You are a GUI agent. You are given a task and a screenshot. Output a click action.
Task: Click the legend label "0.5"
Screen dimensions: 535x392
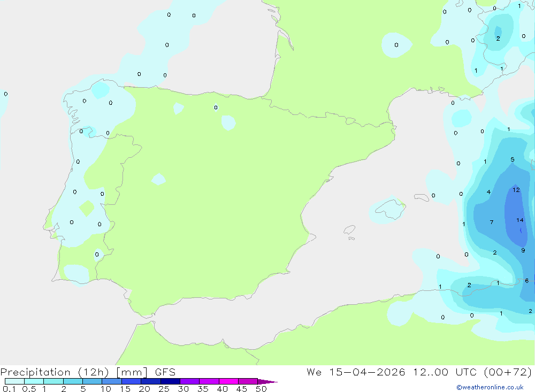[x=29, y=389]
